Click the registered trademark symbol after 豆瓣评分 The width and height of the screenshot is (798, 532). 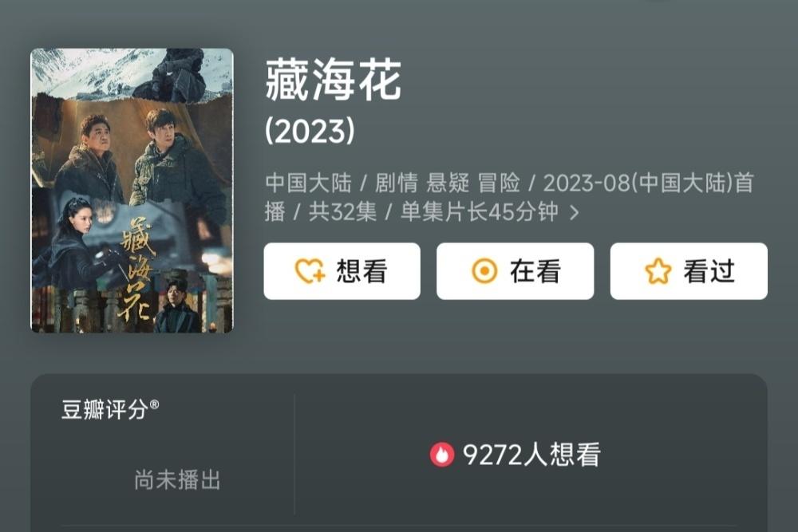(x=154, y=404)
